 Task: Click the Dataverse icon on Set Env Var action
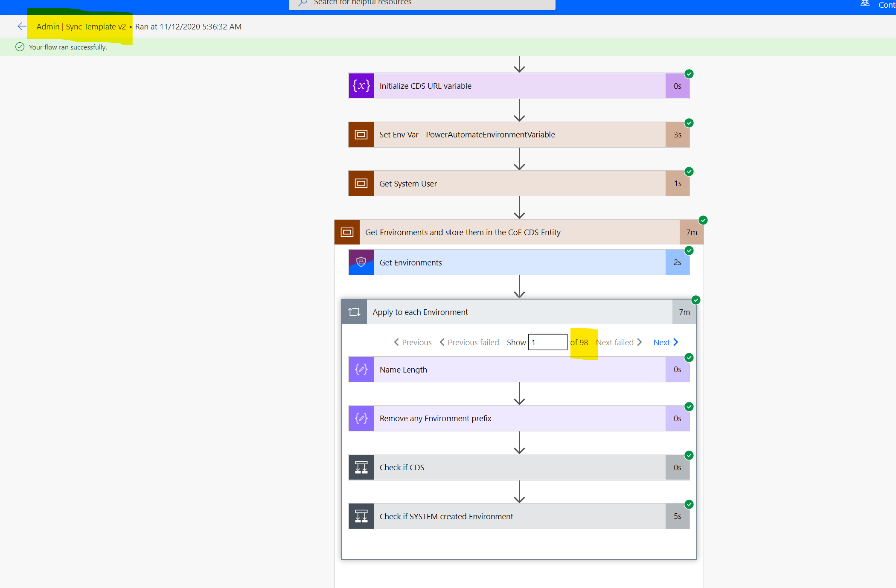point(361,134)
